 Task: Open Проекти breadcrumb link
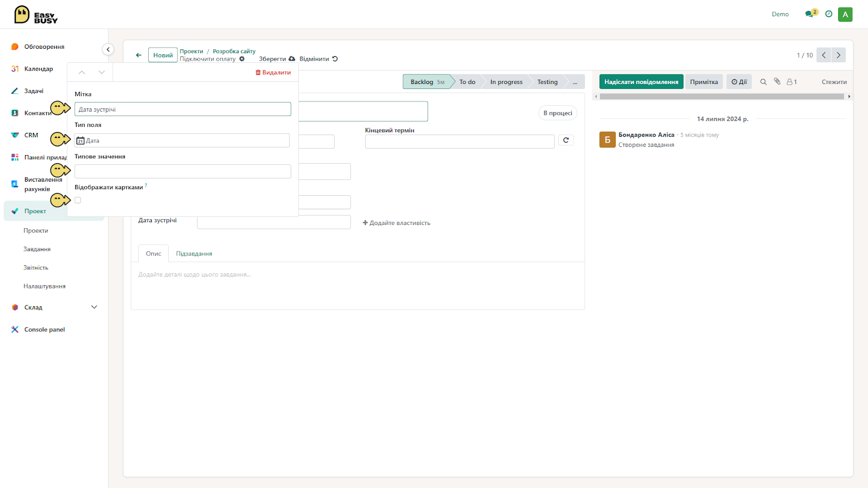tap(192, 52)
